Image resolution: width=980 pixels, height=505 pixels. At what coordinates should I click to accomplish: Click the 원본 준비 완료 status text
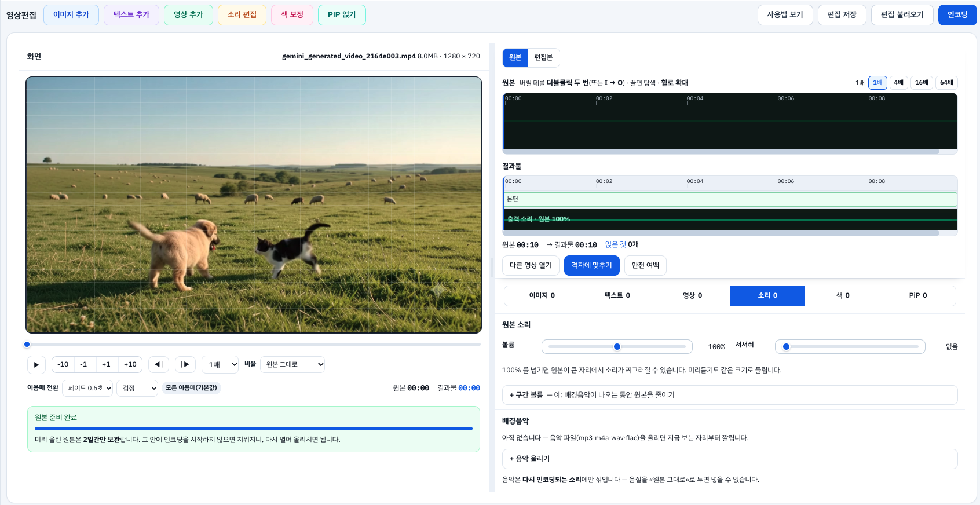pos(56,418)
